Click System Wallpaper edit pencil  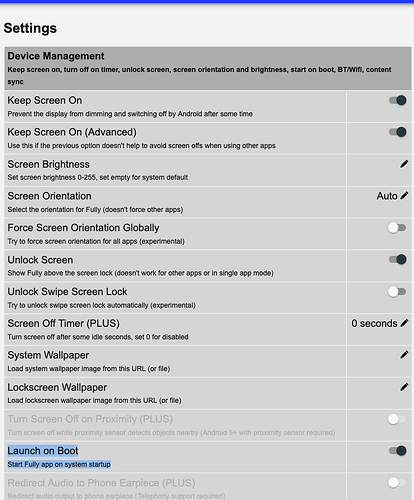coord(404,355)
